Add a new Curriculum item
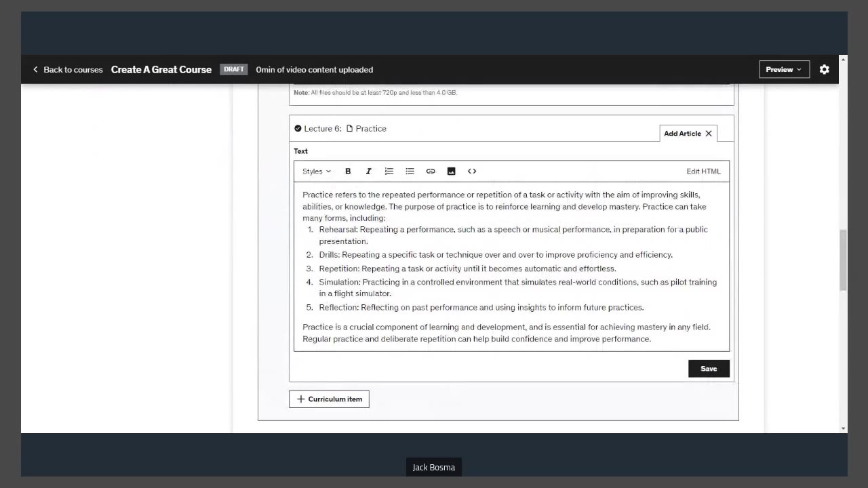Viewport: 868px width, 488px height. (x=329, y=399)
